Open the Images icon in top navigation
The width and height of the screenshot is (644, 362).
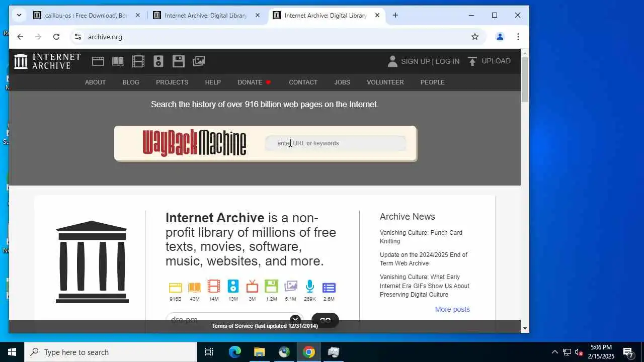(199, 61)
